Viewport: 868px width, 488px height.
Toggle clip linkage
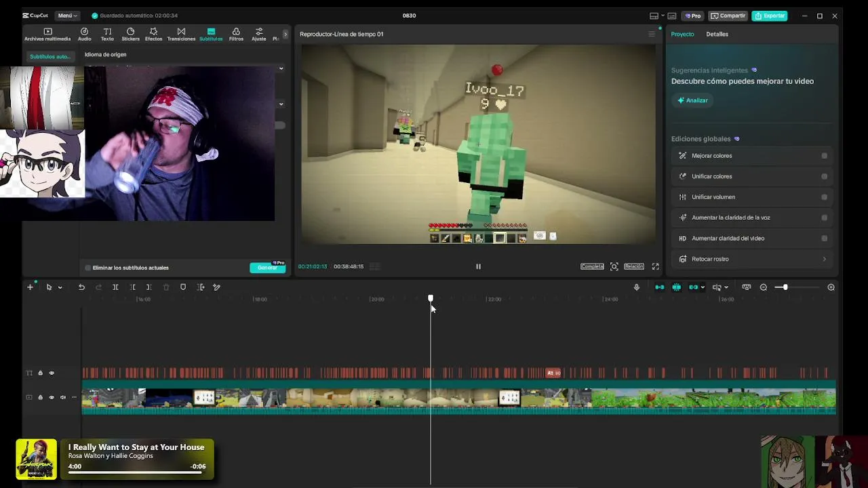(x=692, y=287)
